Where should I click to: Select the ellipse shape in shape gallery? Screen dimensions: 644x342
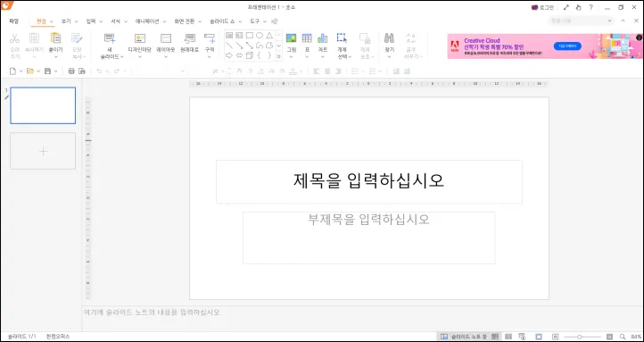tap(260, 36)
